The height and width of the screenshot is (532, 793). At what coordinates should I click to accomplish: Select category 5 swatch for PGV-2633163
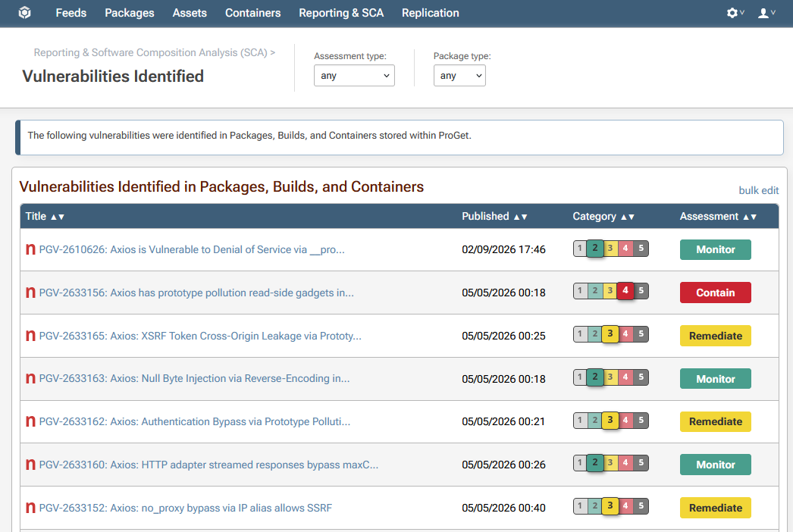coord(641,377)
